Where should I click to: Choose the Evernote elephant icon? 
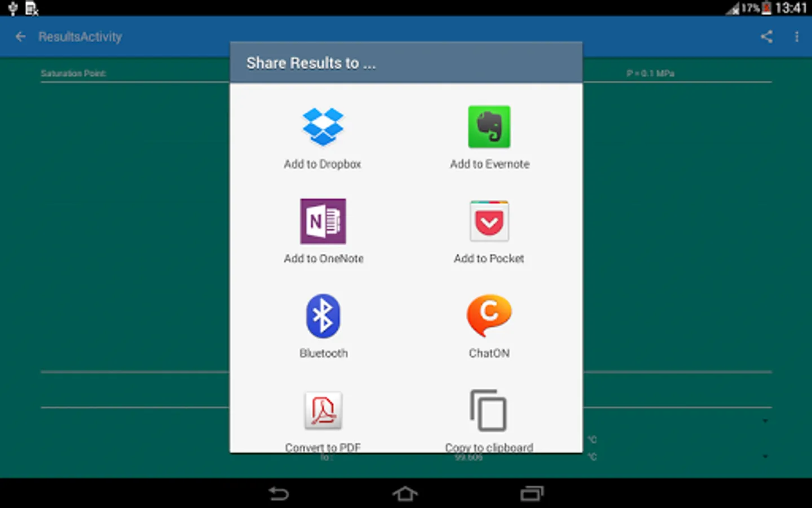click(489, 126)
